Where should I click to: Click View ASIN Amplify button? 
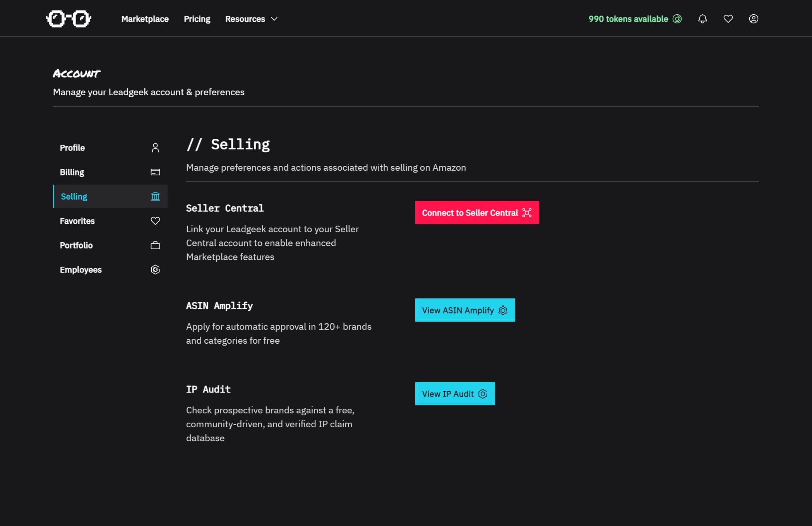[x=465, y=310]
